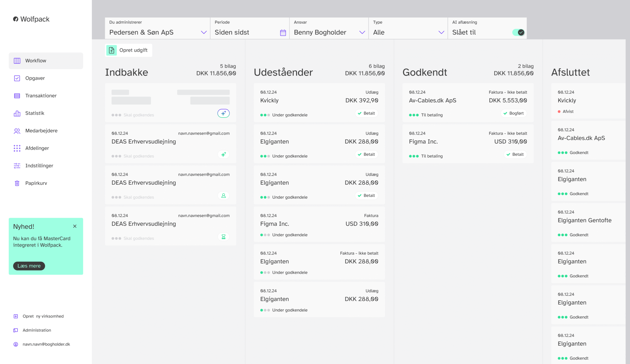Click the Indstillinger sliders icon
The height and width of the screenshot is (364, 630).
coord(17,166)
